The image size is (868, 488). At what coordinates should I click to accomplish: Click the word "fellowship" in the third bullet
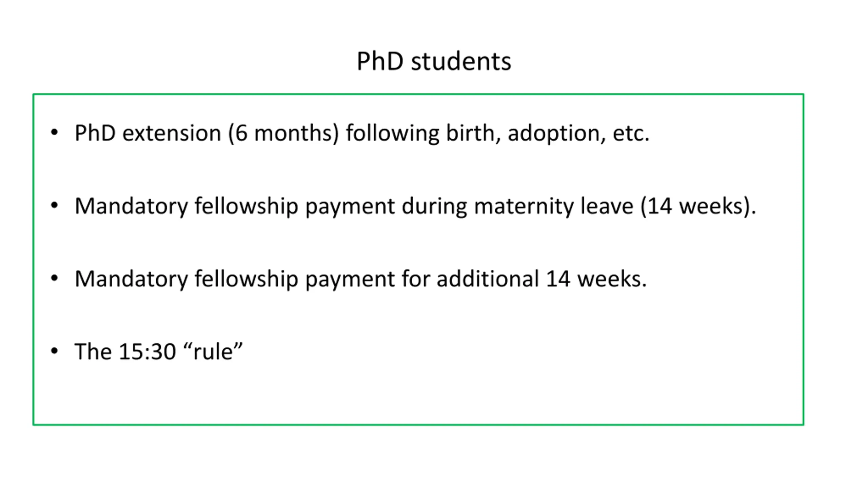click(x=246, y=279)
